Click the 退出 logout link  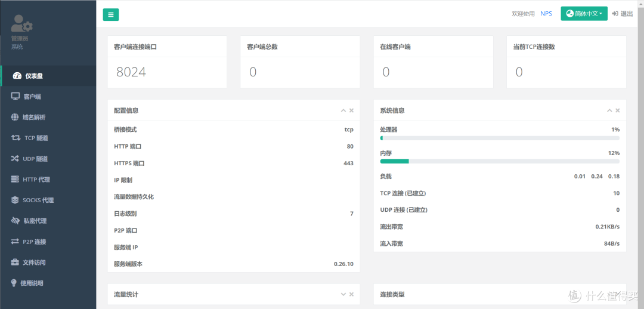[x=622, y=14]
